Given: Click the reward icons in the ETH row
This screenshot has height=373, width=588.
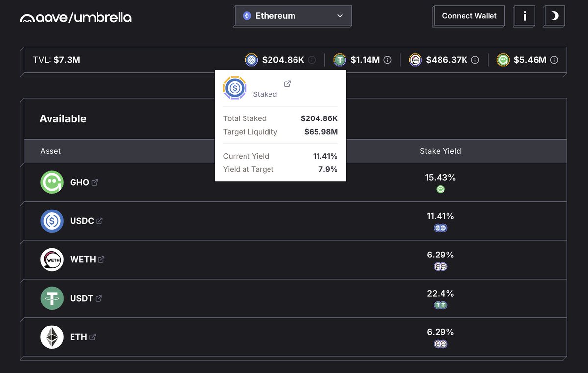Looking at the screenshot, I should coord(441,344).
